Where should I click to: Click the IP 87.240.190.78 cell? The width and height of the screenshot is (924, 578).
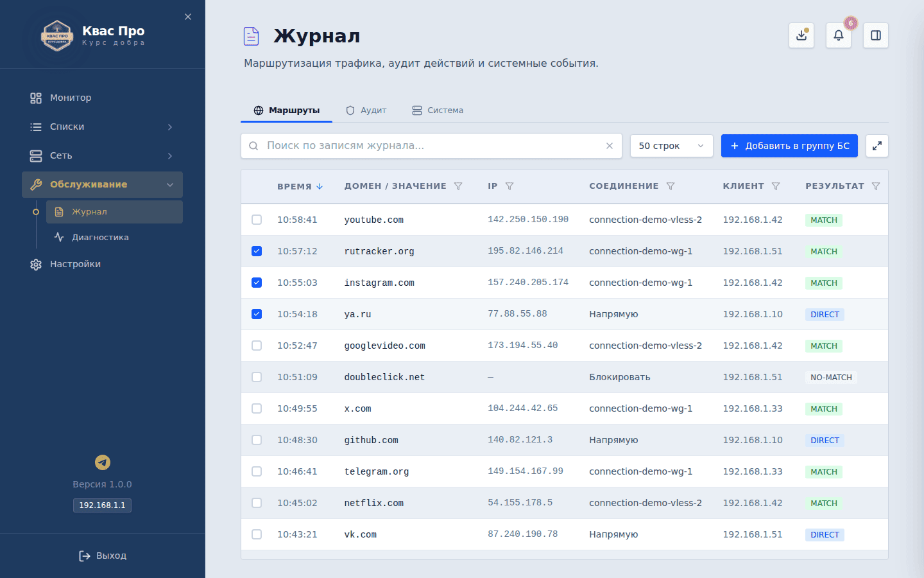522,534
